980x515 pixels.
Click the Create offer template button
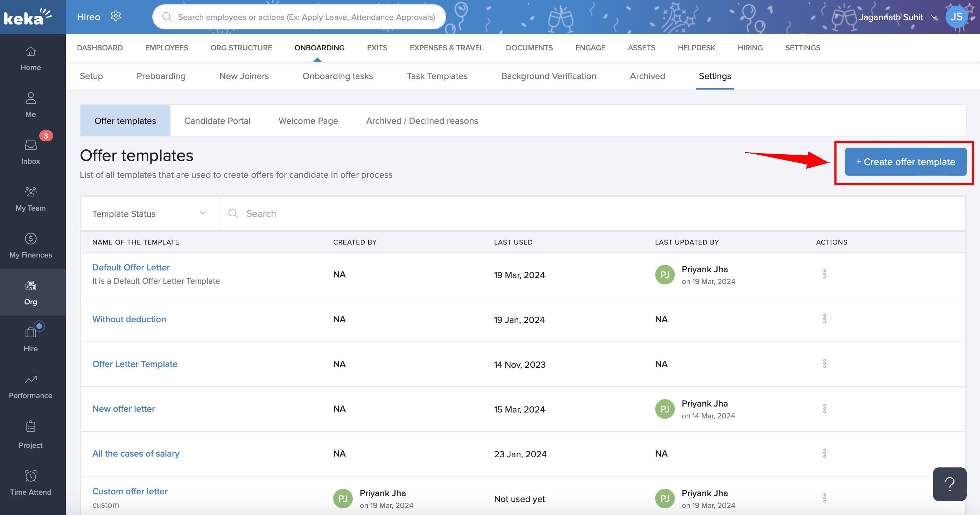[x=905, y=162]
